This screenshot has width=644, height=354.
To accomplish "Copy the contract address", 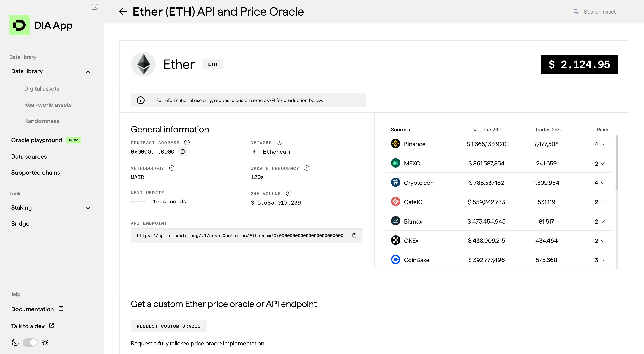I will 182,152.
